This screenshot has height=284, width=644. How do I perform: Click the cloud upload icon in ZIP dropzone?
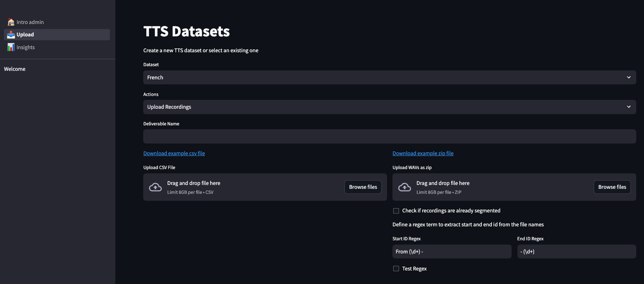coord(405,187)
